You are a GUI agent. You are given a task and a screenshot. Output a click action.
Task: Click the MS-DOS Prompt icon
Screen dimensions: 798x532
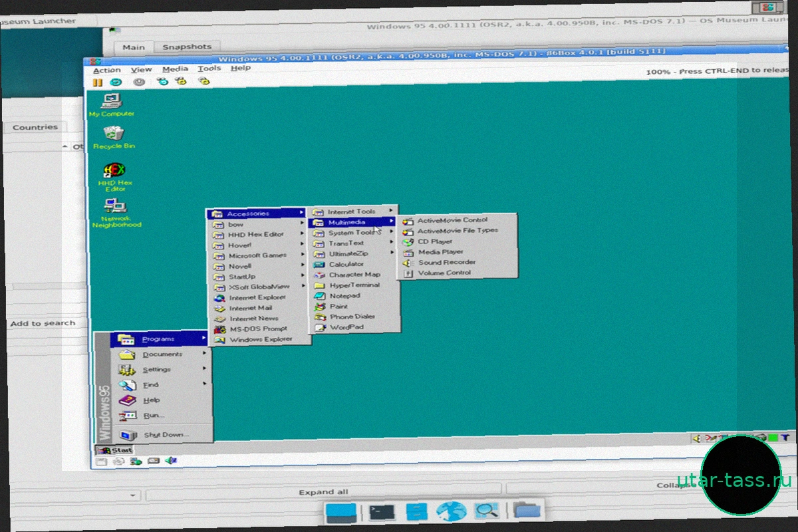[219, 329]
